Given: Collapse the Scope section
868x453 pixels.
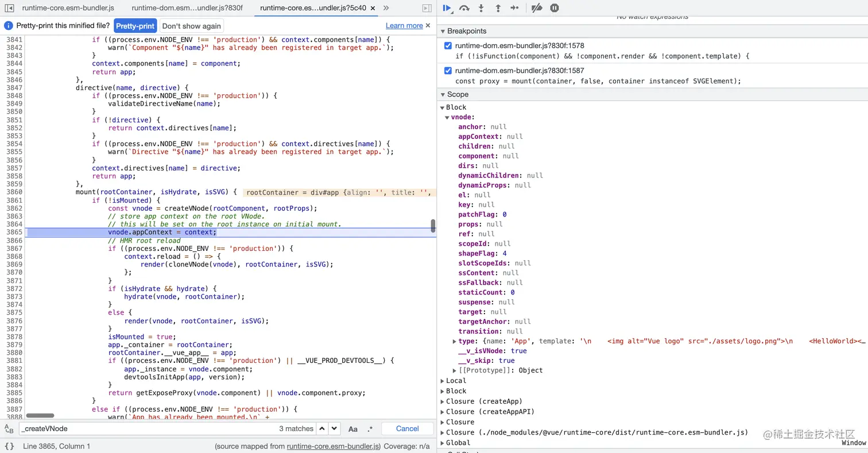Looking at the screenshot, I should pos(442,94).
